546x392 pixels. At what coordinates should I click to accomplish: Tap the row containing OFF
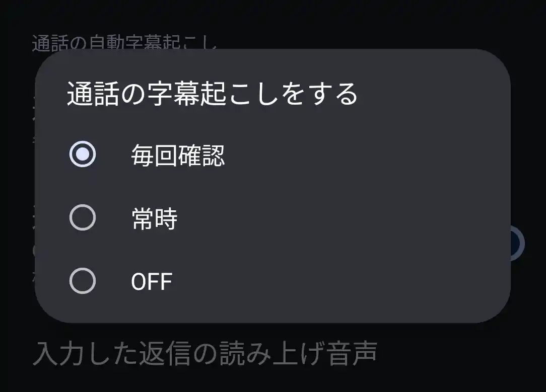click(201, 281)
